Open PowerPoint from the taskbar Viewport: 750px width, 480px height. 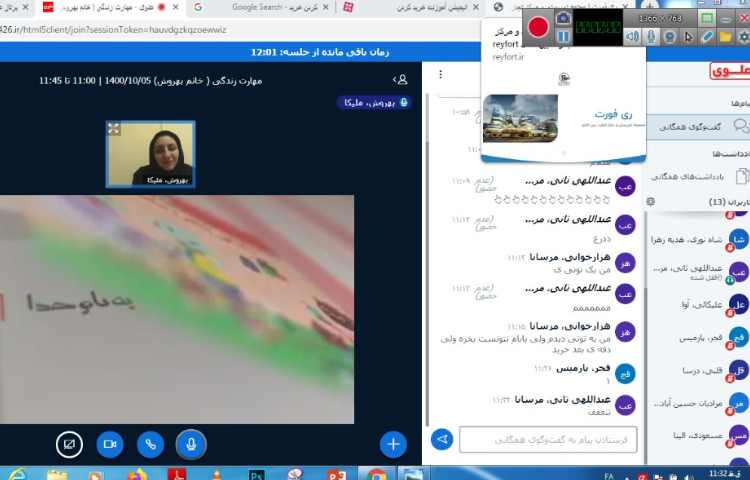[x=336, y=475]
